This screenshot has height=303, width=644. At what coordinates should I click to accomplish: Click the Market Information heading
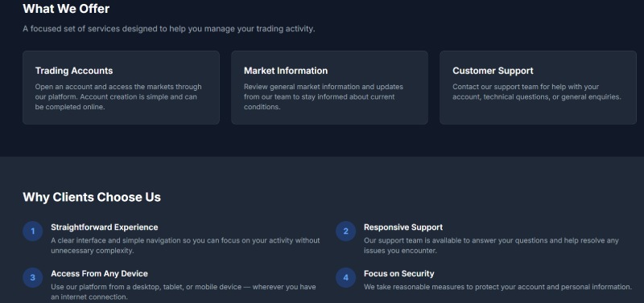point(286,71)
